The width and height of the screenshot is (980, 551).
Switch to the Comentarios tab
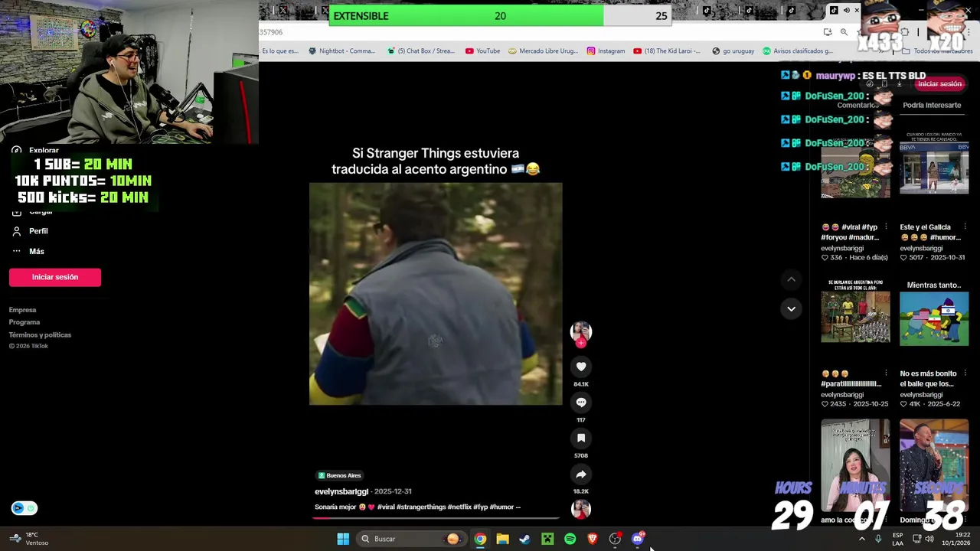pyautogui.click(x=857, y=105)
